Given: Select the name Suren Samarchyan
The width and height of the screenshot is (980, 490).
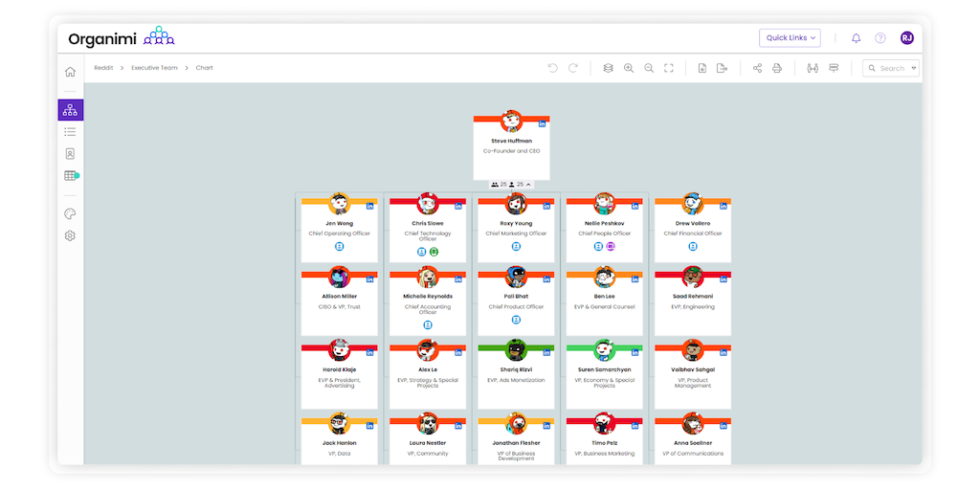Looking at the screenshot, I should tap(605, 369).
